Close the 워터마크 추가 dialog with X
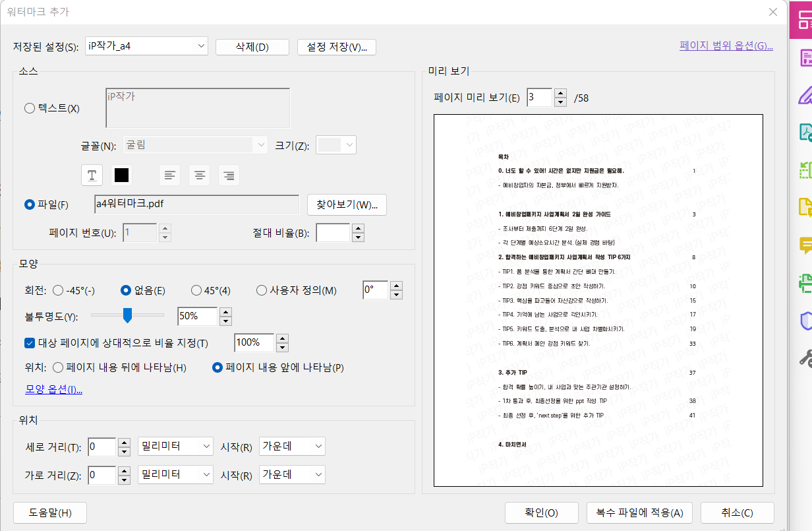Screen dimensions: 812x531 click(x=773, y=11)
